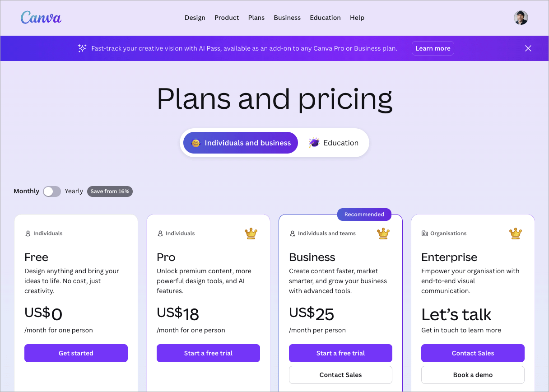Click the Individuals and teams icon on Business card
Screen dimensions: 549x392
pos(293,233)
